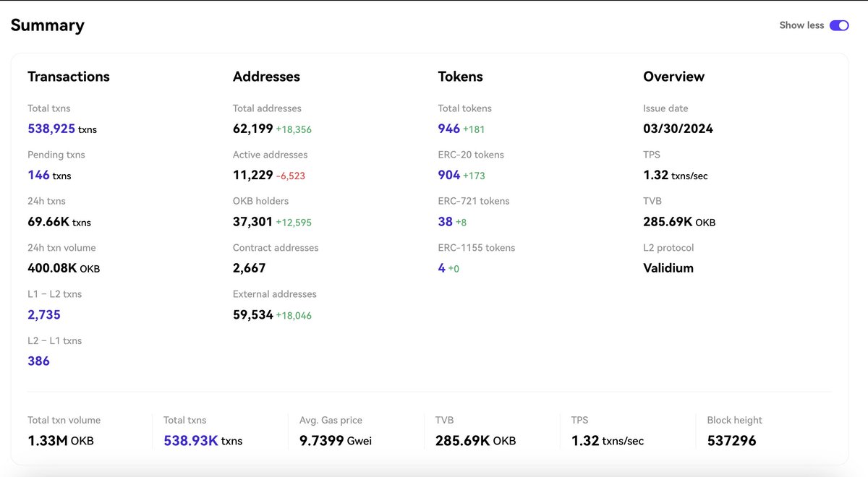The image size is (868, 477).
Task: Select the Total tokens link 946
Action: coord(447,129)
